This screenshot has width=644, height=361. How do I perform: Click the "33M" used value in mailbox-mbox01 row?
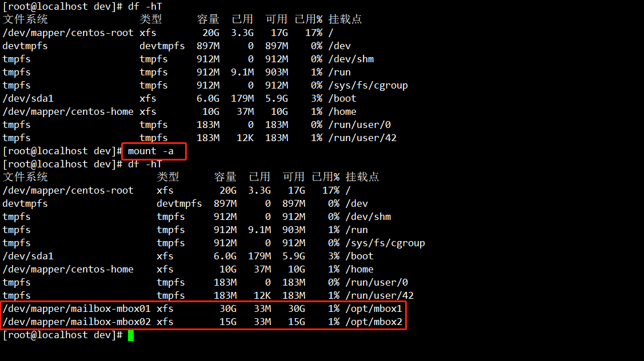(x=262, y=309)
